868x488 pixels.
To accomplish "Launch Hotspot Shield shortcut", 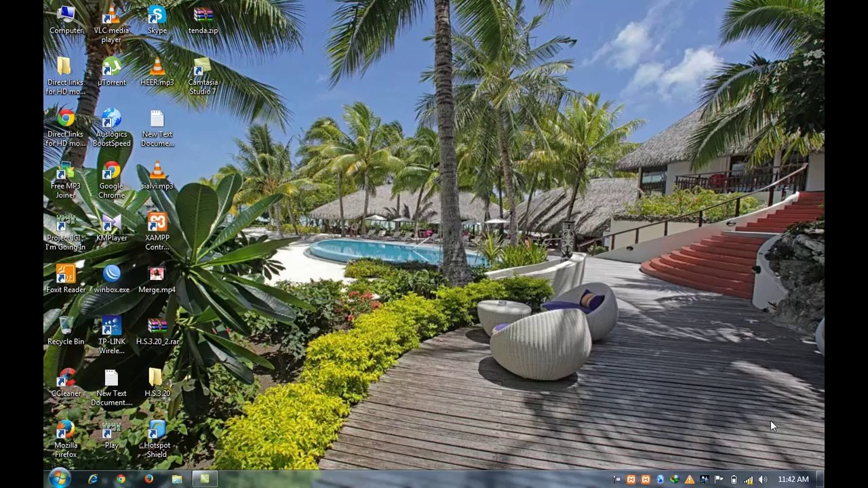I will (157, 440).
